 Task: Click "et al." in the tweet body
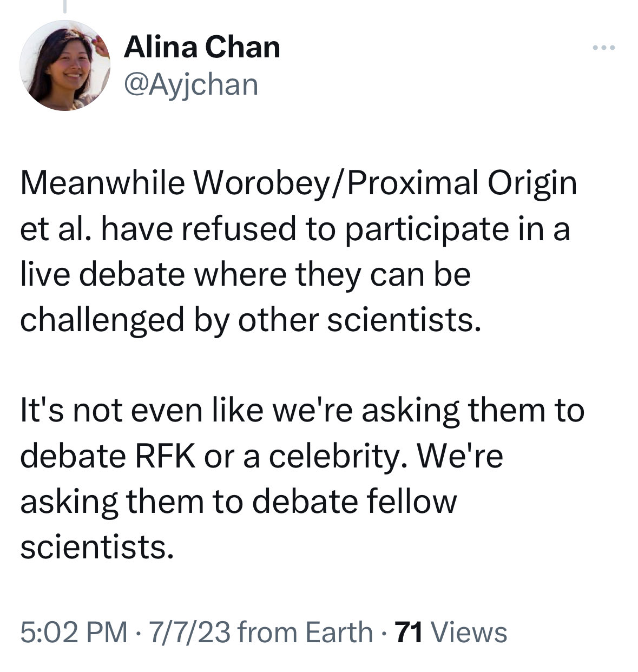(55, 229)
